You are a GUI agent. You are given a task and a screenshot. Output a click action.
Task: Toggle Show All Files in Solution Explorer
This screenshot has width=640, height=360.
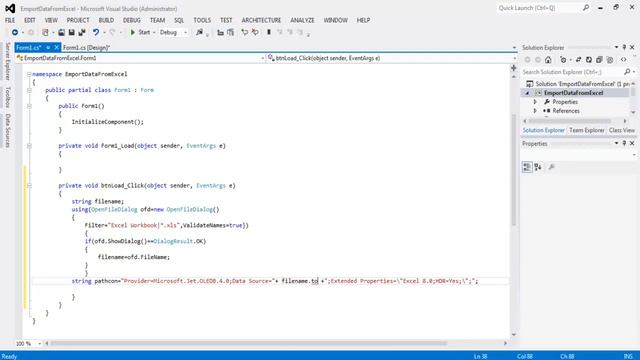click(x=610, y=60)
